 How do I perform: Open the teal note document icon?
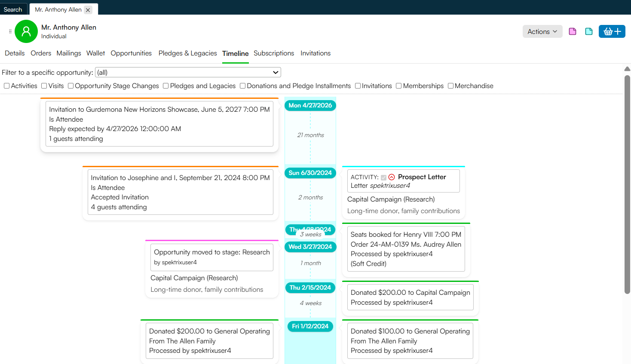pos(589,31)
